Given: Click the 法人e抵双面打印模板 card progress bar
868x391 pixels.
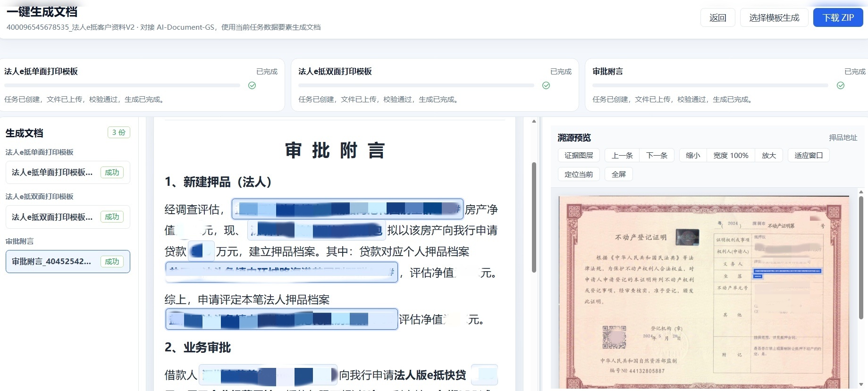Looking at the screenshot, I should tap(416, 85).
